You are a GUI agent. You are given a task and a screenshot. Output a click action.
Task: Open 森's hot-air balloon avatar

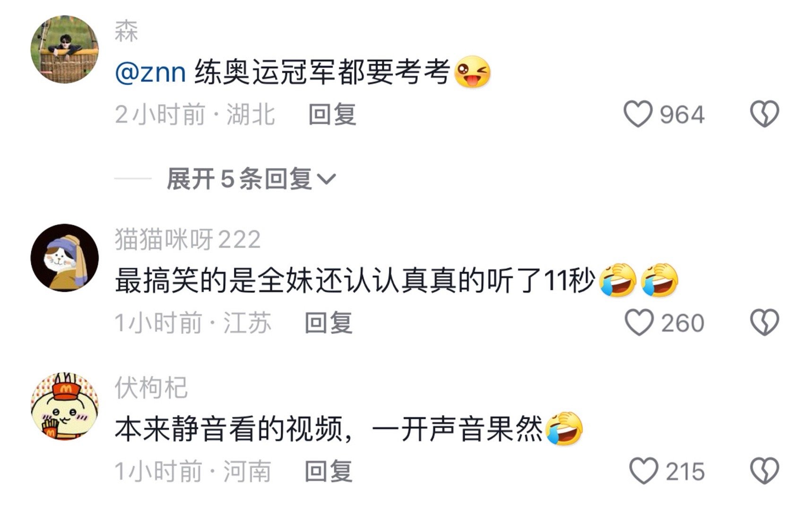tap(65, 49)
